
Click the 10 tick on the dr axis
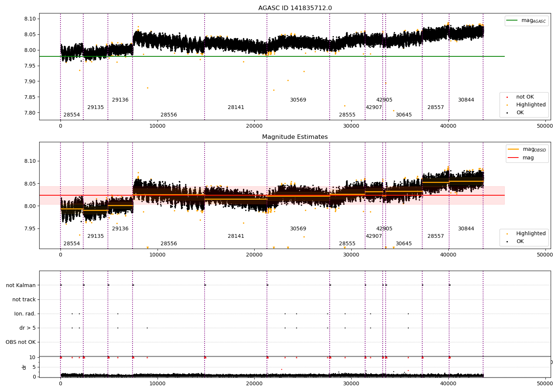32,357
